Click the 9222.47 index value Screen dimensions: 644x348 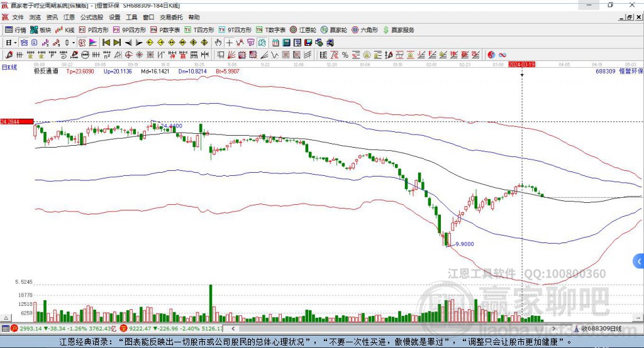pos(141,329)
